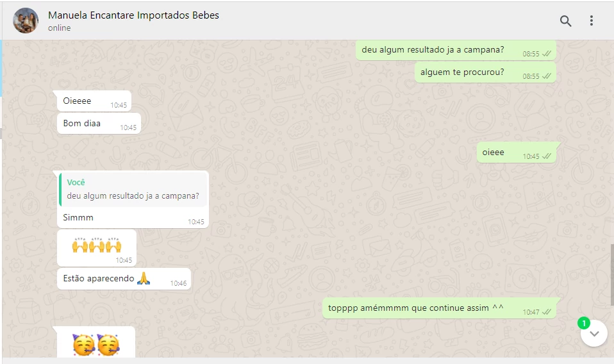The image size is (614, 364).
Task: Click the green unread badge showing 1
Action: click(x=583, y=323)
